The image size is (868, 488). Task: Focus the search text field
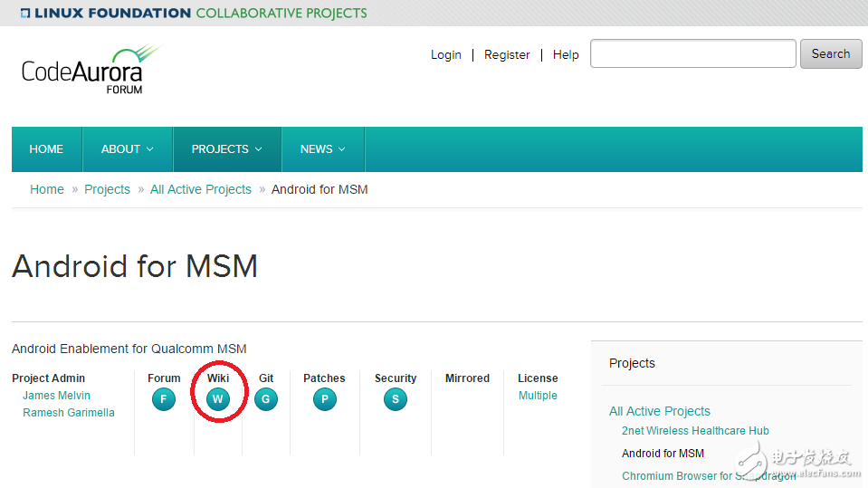click(x=693, y=54)
